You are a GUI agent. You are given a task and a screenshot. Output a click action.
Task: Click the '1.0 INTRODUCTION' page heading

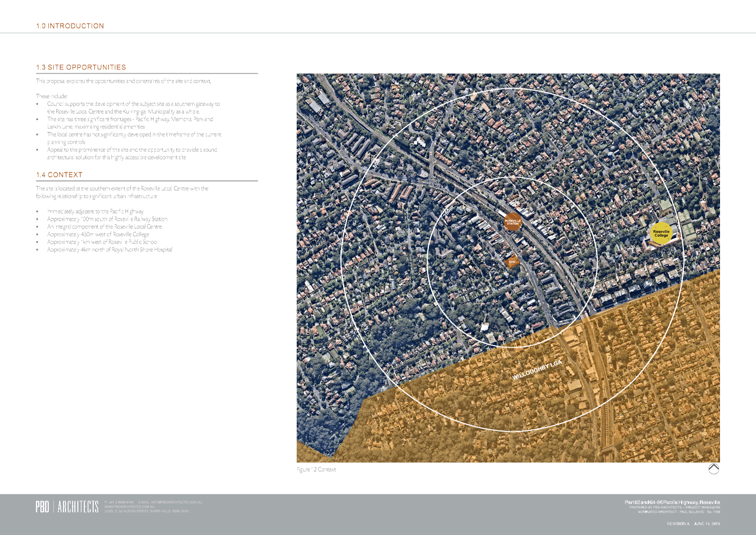70,26
